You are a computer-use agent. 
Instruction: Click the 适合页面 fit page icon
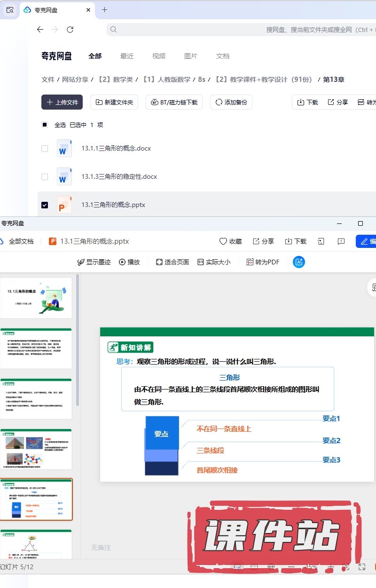(159, 262)
